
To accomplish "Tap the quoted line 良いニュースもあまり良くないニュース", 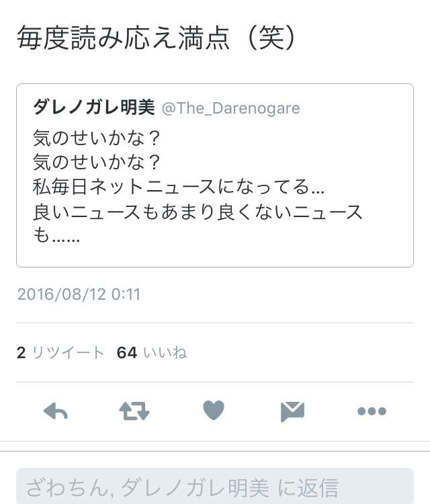I will click(x=198, y=212).
